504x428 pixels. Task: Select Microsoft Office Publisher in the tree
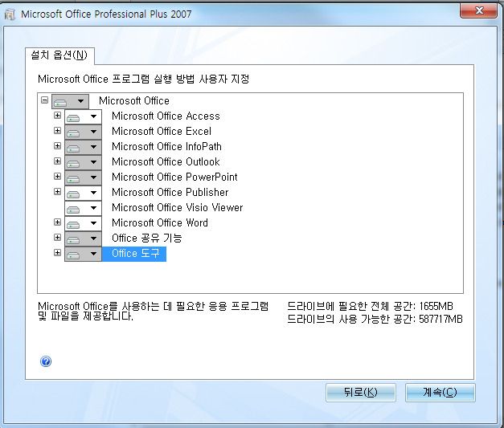point(170,193)
